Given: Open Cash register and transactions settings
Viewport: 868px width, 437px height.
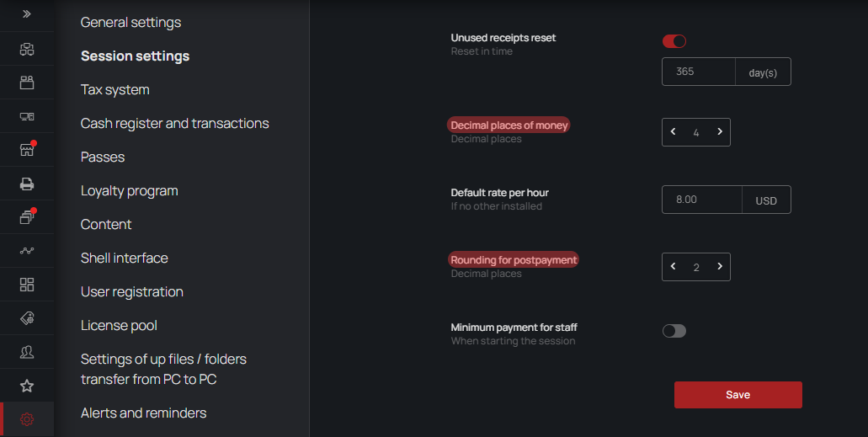Looking at the screenshot, I should (x=175, y=124).
